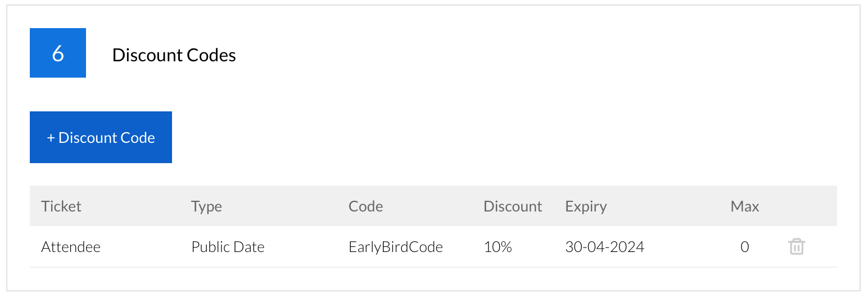This screenshot has height=297, width=868.
Task: Select the Attendee ticket cell
Action: 71,247
